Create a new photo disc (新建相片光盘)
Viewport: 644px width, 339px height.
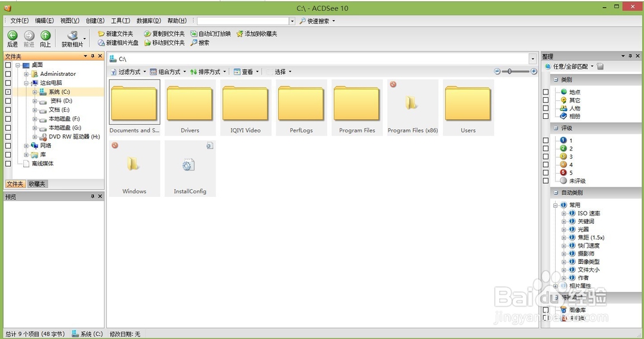(x=118, y=42)
